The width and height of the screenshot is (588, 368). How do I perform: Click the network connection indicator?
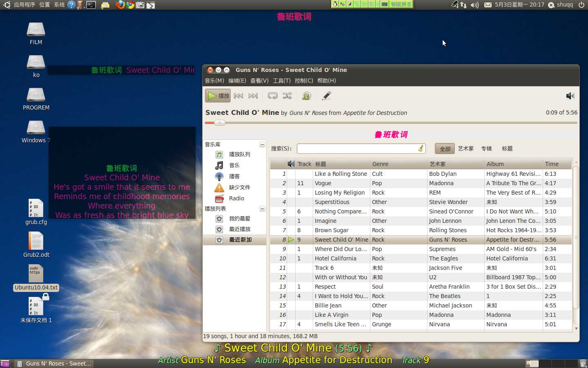click(463, 5)
